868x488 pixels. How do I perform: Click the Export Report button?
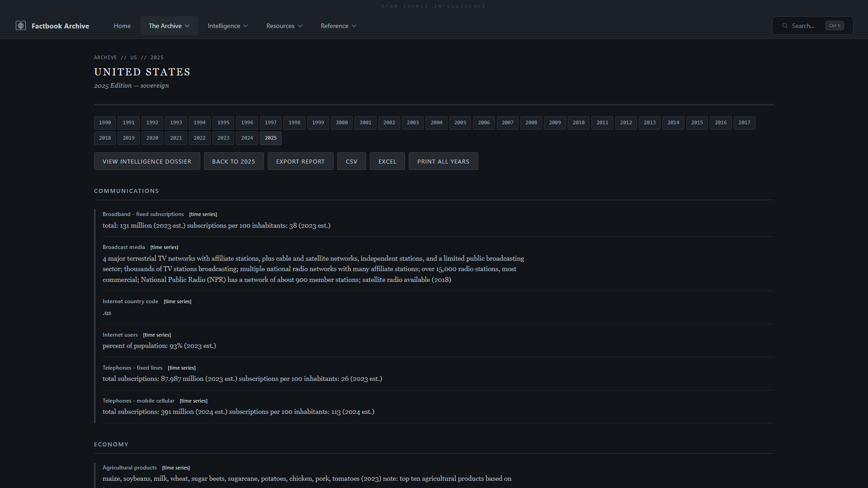pyautogui.click(x=300, y=161)
